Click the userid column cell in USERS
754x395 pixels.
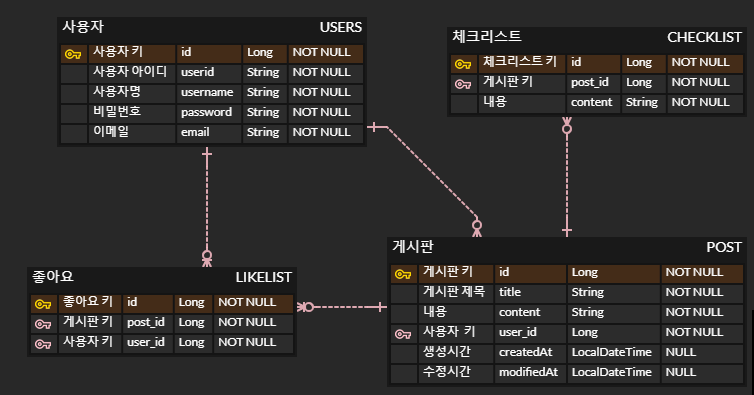click(209, 73)
